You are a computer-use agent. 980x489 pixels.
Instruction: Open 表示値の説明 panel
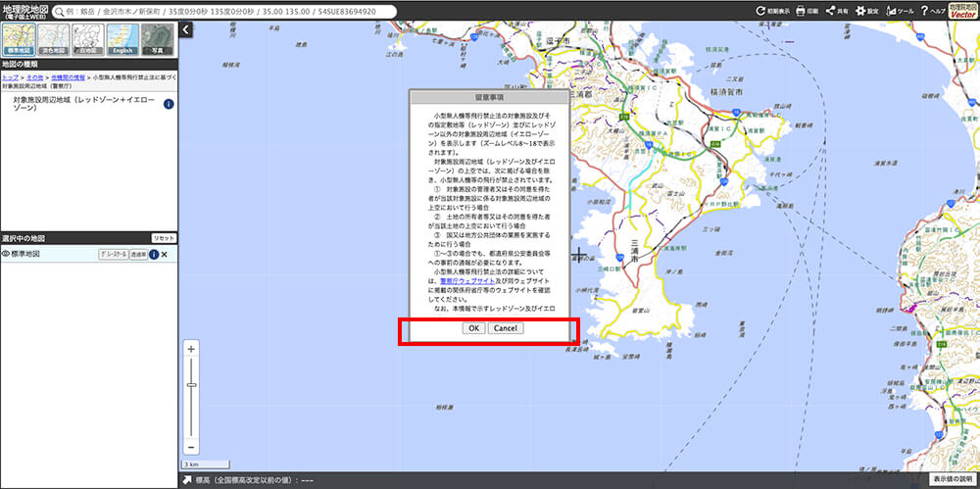952,480
